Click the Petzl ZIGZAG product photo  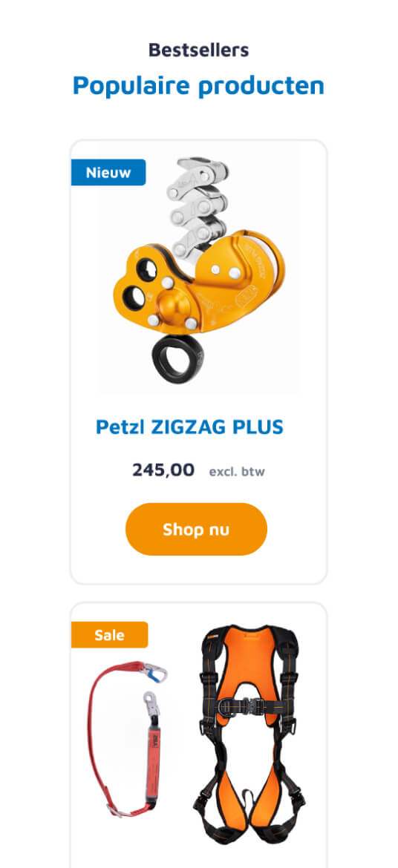click(x=198, y=271)
